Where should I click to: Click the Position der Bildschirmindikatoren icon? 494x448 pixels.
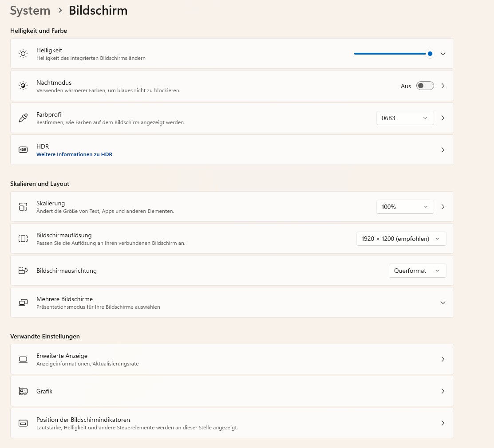pyautogui.click(x=23, y=423)
